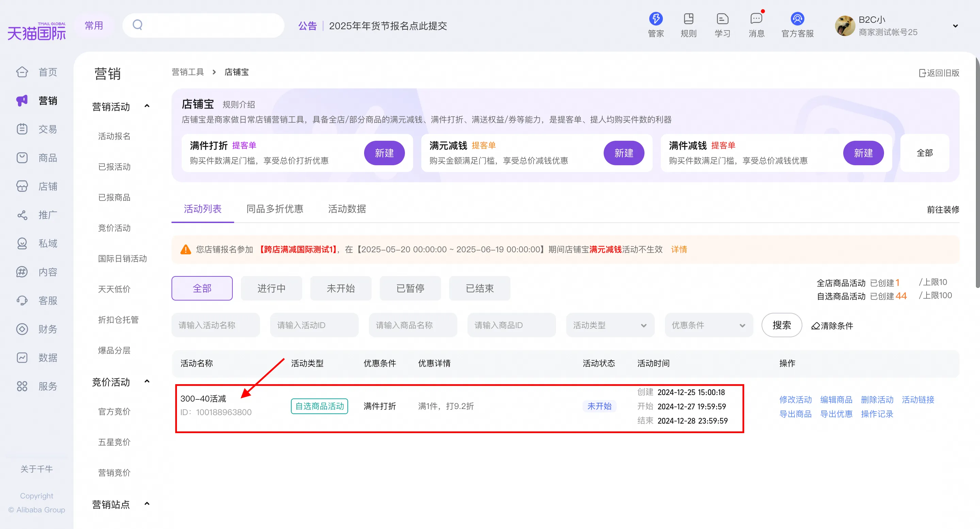Open the 规则 book icon
Image resolution: width=980 pixels, height=529 pixels.
point(688,19)
